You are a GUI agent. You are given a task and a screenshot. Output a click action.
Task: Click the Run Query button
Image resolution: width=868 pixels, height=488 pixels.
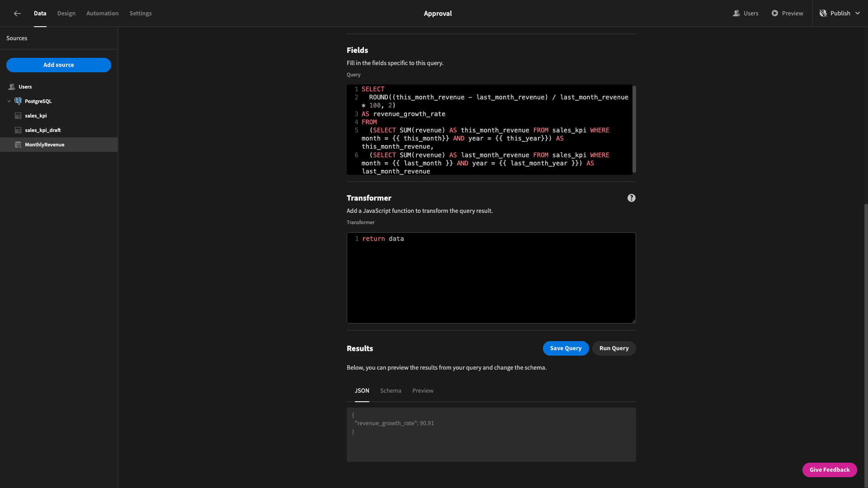point(614,348)
